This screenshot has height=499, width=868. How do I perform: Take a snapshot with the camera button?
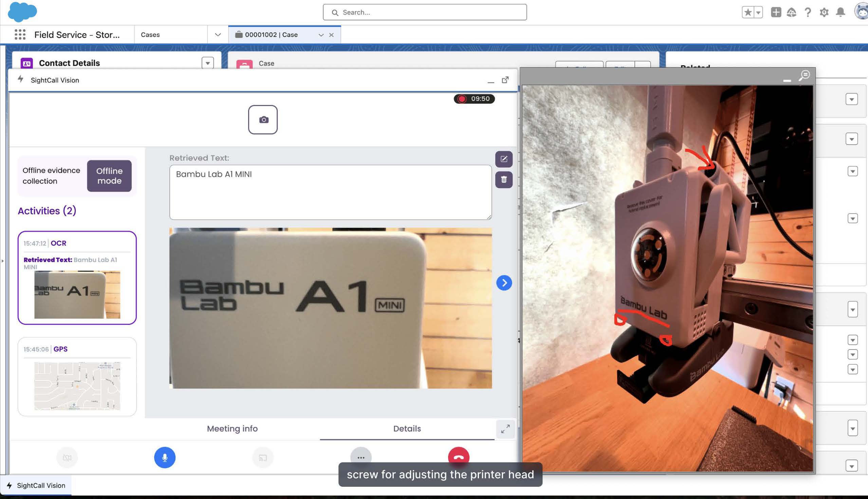(x=263, y=120)
